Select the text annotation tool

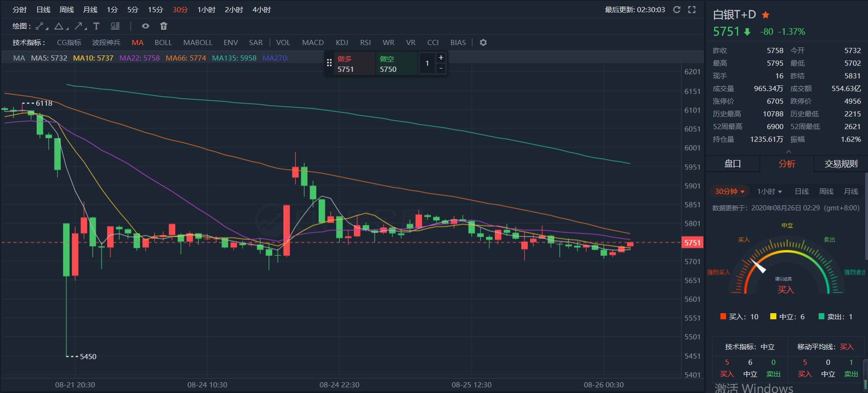pos(96,26)
